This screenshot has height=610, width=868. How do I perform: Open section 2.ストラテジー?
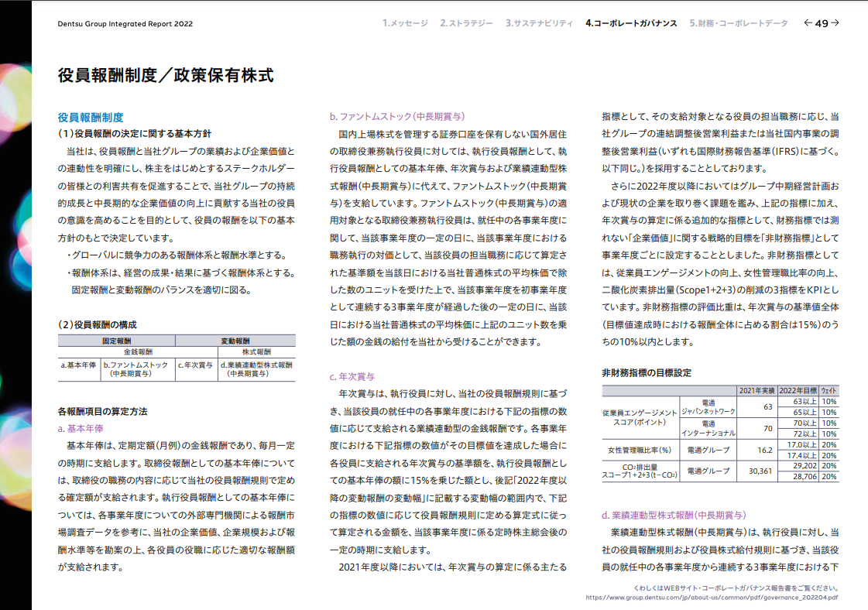(466, 23)
